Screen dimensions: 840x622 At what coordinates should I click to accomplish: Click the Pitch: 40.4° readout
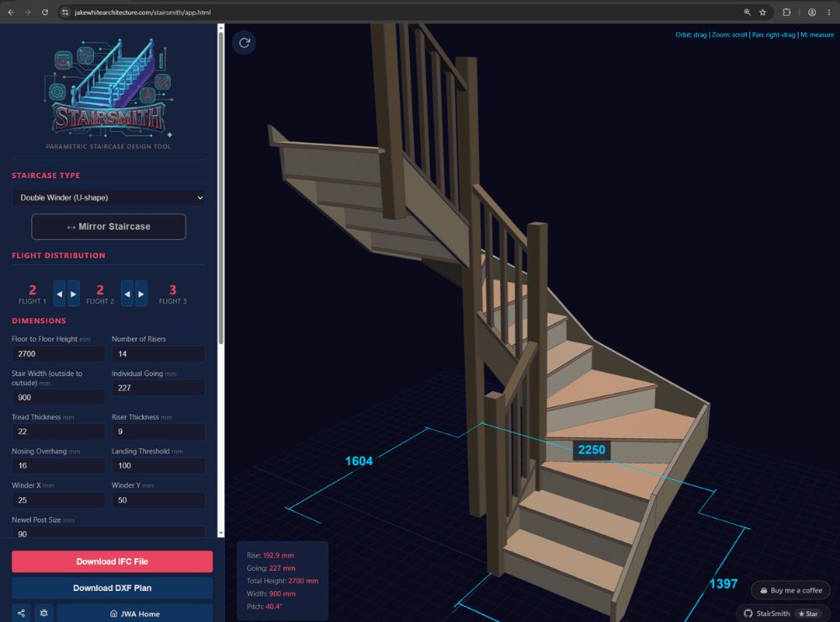pos(264,607)
